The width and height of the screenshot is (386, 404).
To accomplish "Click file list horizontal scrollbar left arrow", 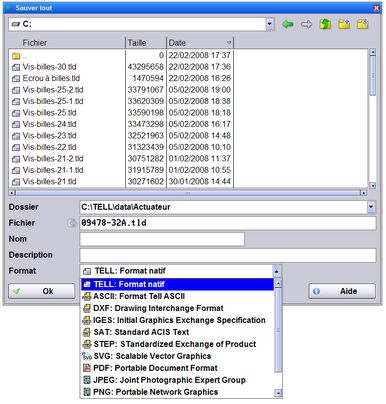I will [x=12, y=193].
